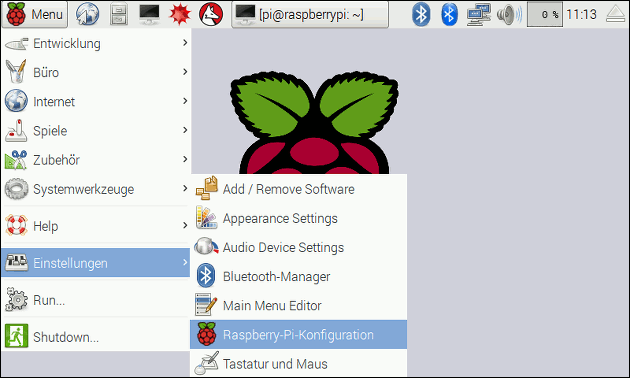Screen dimensions: 630x378
Task: Open the Internet menu category
Action: [96, 101]
